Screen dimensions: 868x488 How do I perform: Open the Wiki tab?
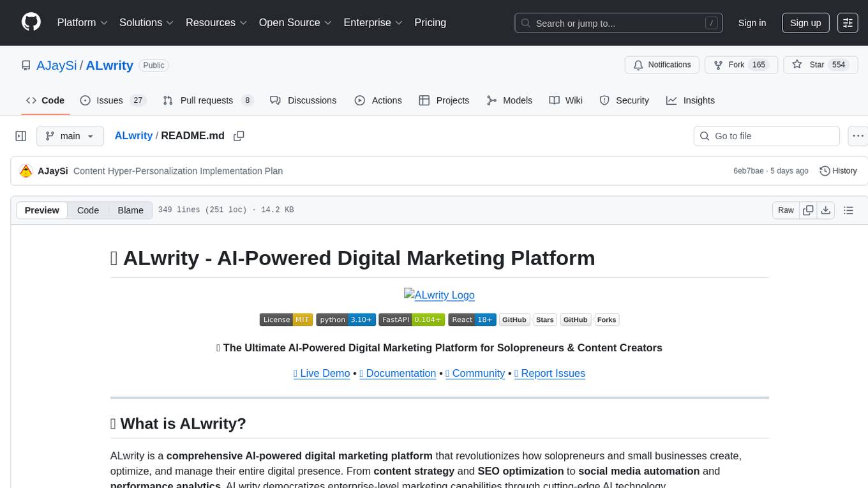pyautogui.click(x=566, y=100)
